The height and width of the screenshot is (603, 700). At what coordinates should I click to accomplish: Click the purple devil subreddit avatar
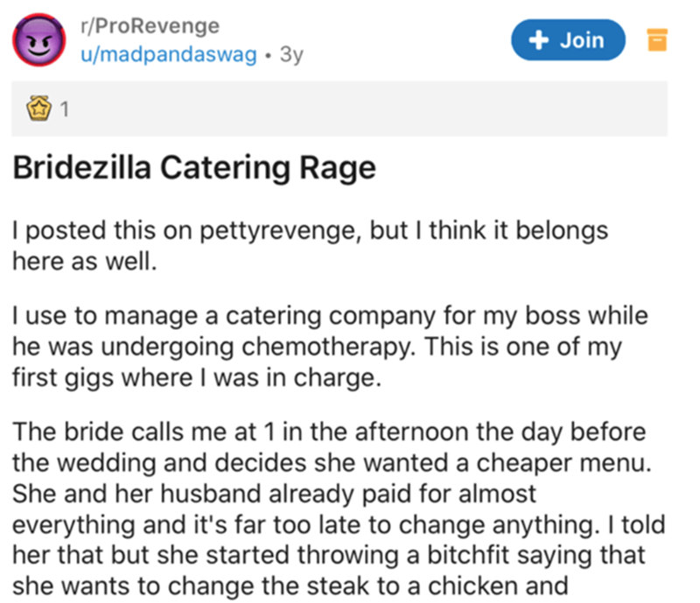(38, 42)
